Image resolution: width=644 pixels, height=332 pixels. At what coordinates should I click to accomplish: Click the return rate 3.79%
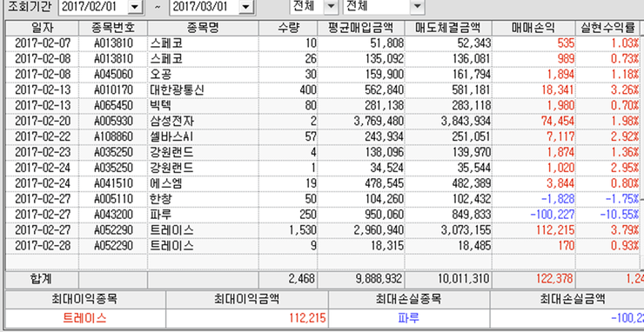click(x=626, y=230)
